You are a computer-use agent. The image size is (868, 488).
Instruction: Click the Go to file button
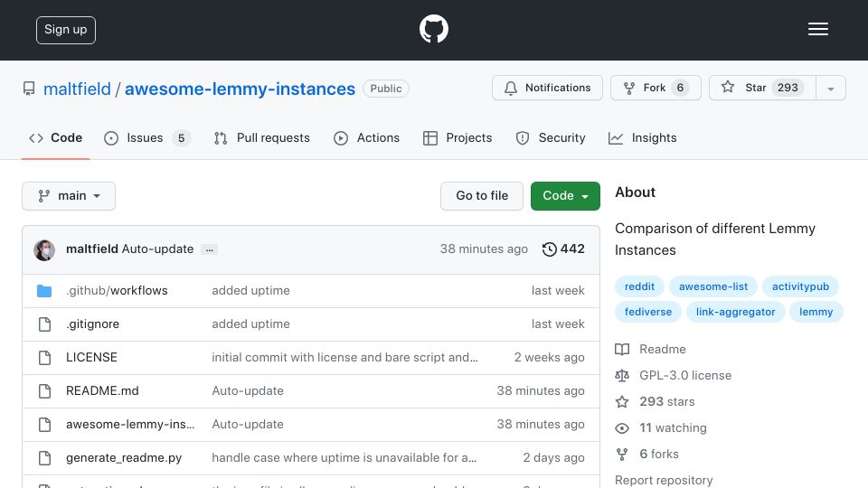coord(482,196)
